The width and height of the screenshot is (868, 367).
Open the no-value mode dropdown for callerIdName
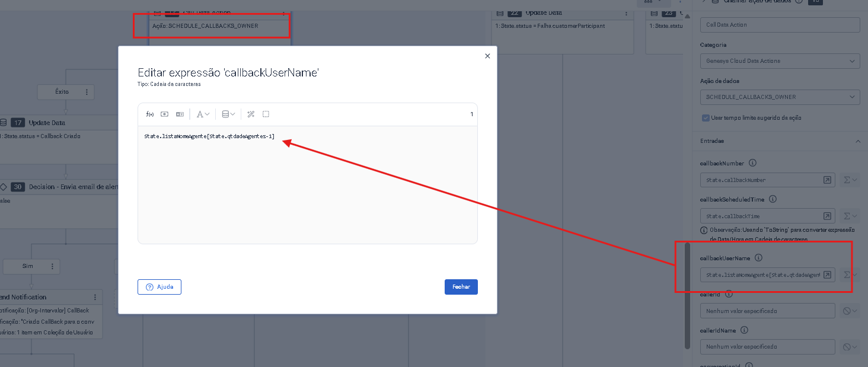[850, 346]
